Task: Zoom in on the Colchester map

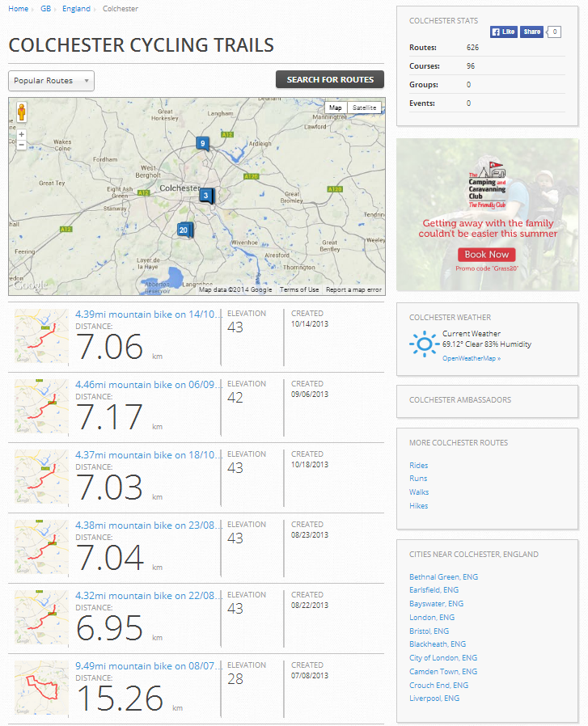Action: pyautogui.click(x=21, y=134)
